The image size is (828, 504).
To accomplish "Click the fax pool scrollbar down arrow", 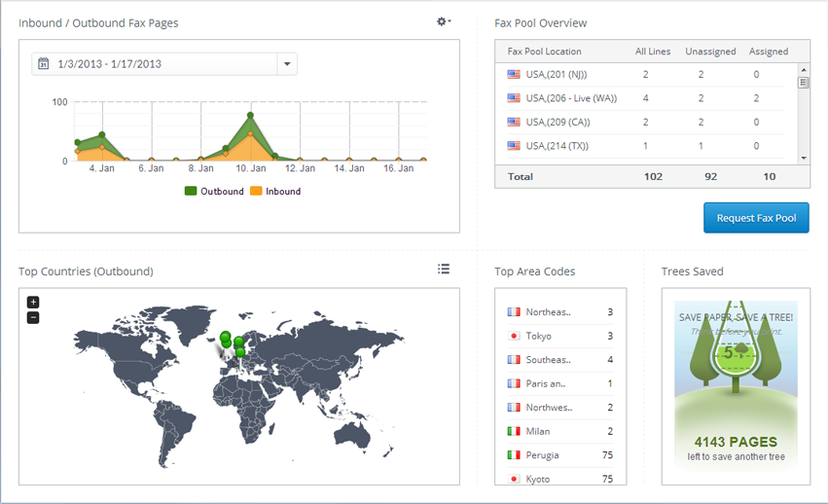I will click(804, 158).
